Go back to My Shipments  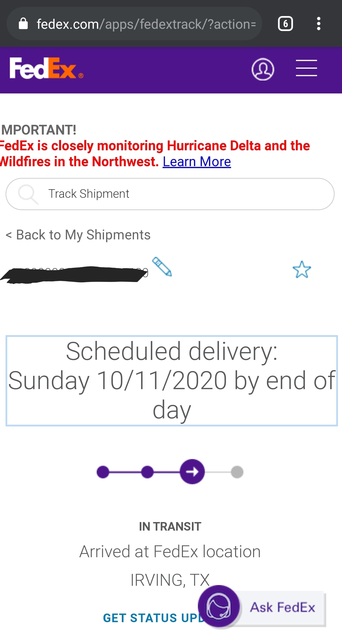[x=78, y=235]
